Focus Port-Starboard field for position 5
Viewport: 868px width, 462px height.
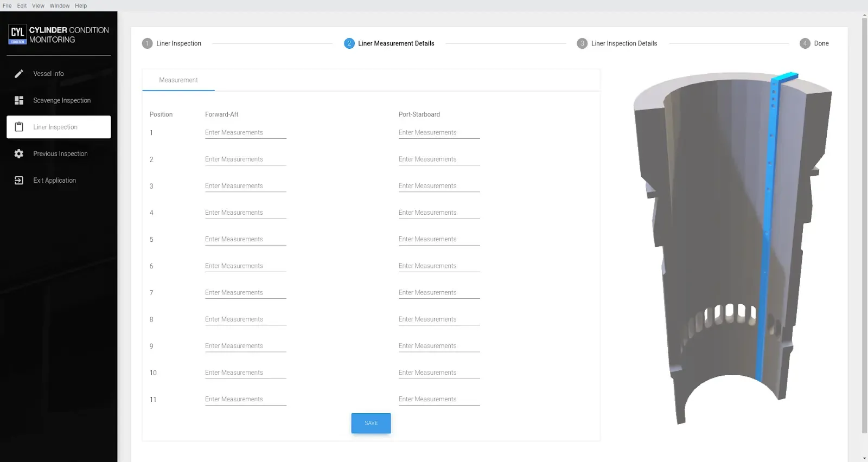click(x=439, y=239)
